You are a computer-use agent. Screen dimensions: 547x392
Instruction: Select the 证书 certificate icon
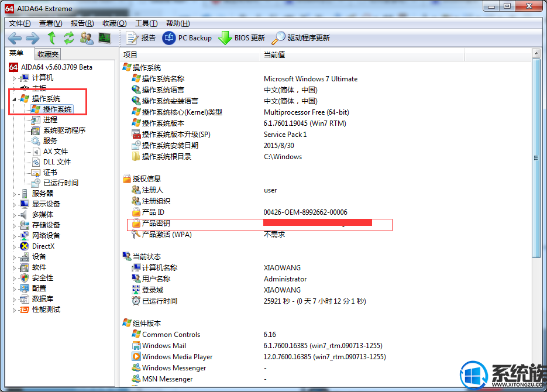(36, 172)
